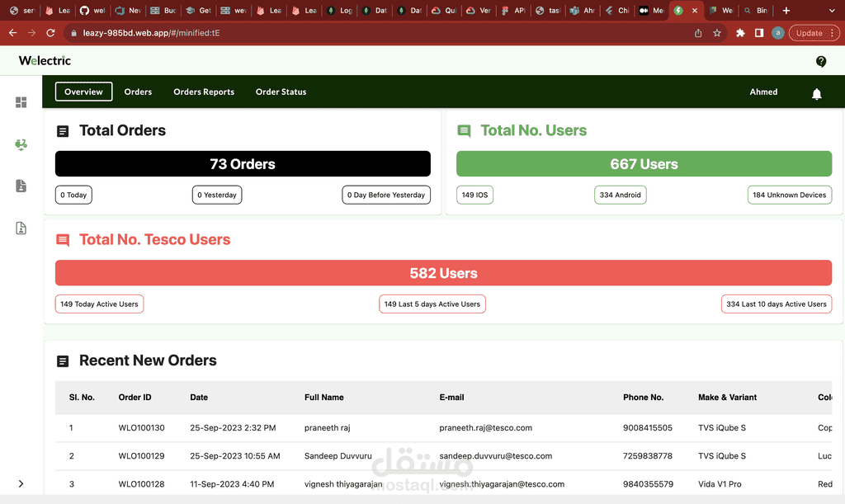Click order ID WLO100130
The height and width of the screenshot is (504, 845).
click(x=141, y=428)
